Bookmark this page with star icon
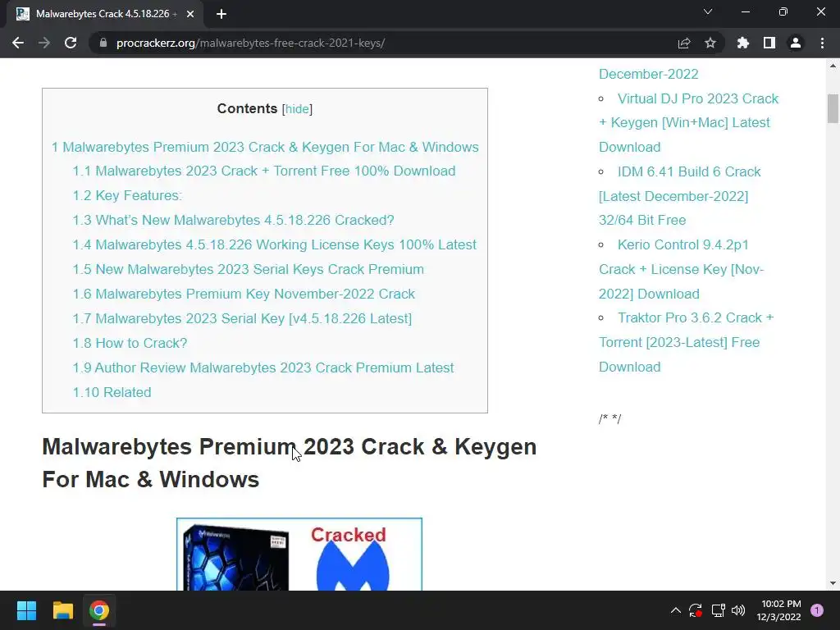The height and width of the screenshot is (630, 840). pos(710,43)
